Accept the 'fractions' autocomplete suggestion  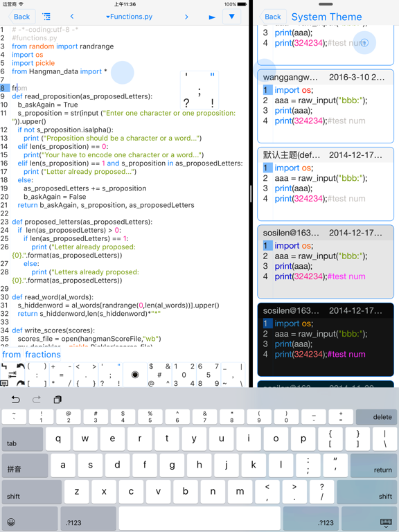pyautogui.click(x=43, y=355)
